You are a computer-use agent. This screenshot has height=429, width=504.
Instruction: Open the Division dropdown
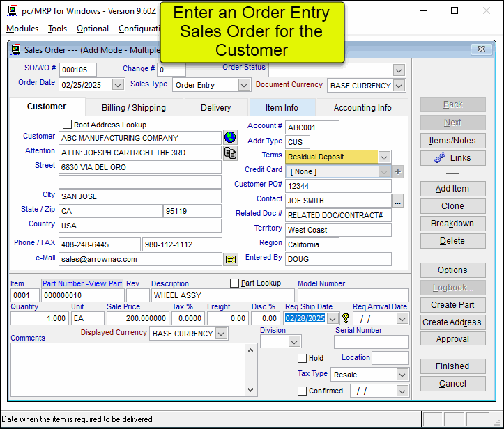coord(294,342)
